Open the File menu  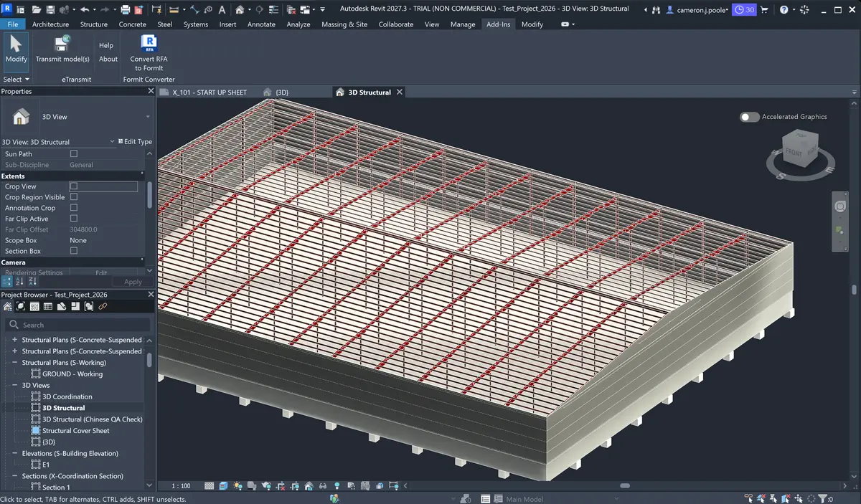pyautogui.click(x=12, y=24)
